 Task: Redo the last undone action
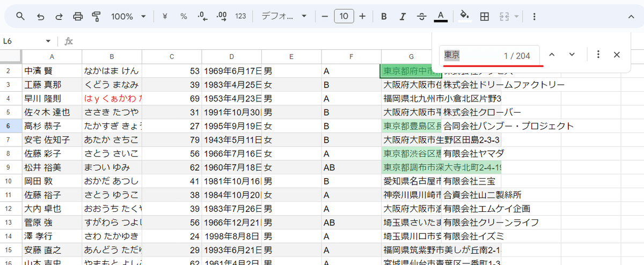pos(59,17)
